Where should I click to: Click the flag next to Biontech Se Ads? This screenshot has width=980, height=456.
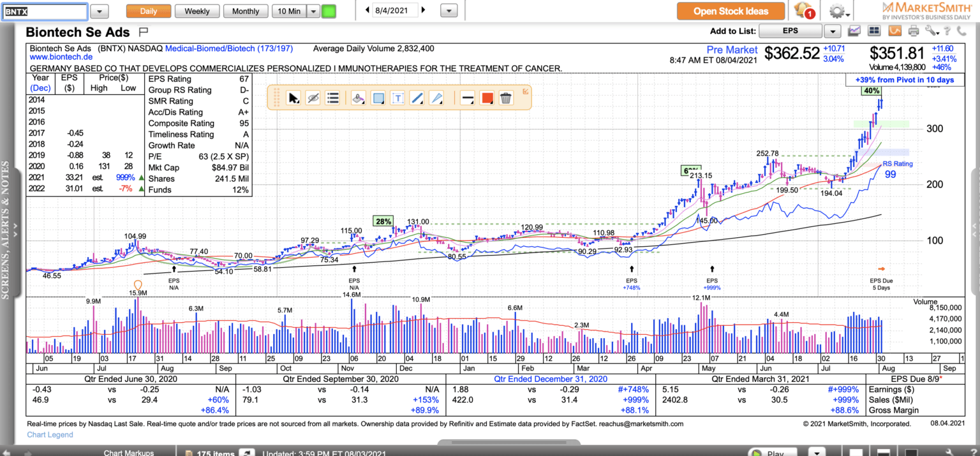coord(143,31)
